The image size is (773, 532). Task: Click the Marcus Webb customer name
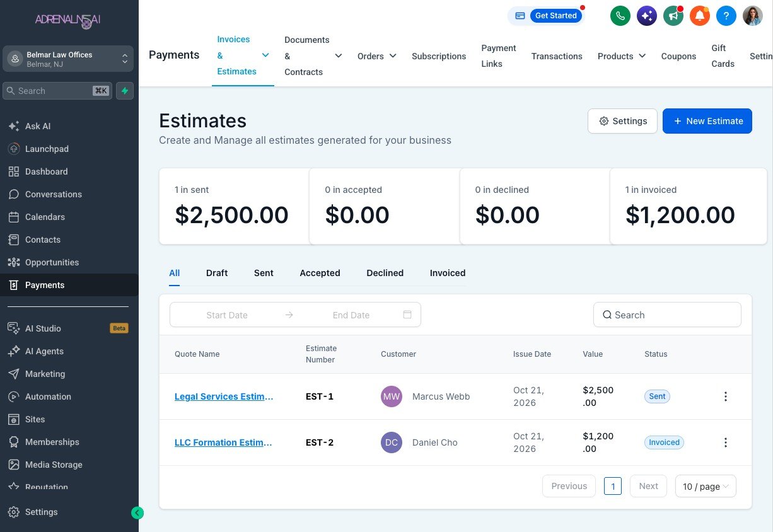[x=441, y=396]
